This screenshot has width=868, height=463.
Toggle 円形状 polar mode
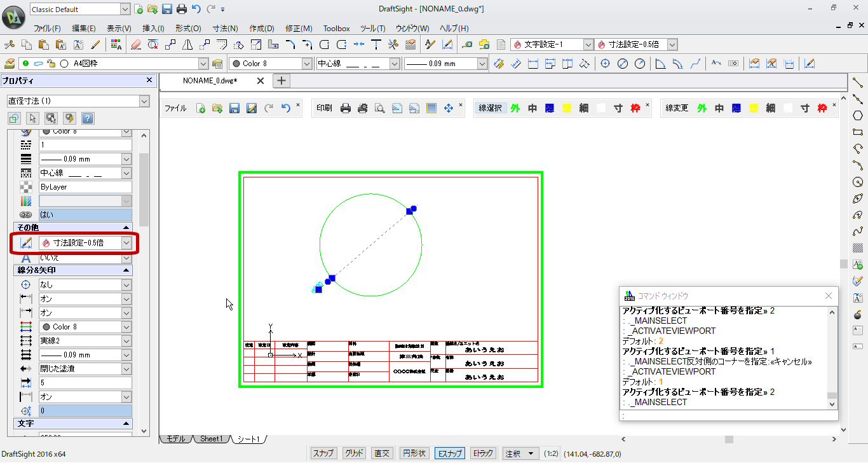tap(414, 453)
